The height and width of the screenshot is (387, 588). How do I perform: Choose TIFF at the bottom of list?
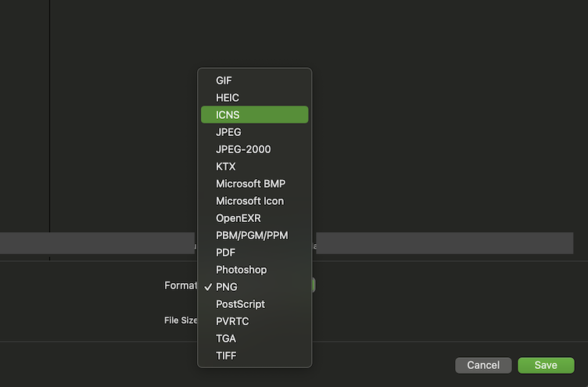tap(226, 356)
